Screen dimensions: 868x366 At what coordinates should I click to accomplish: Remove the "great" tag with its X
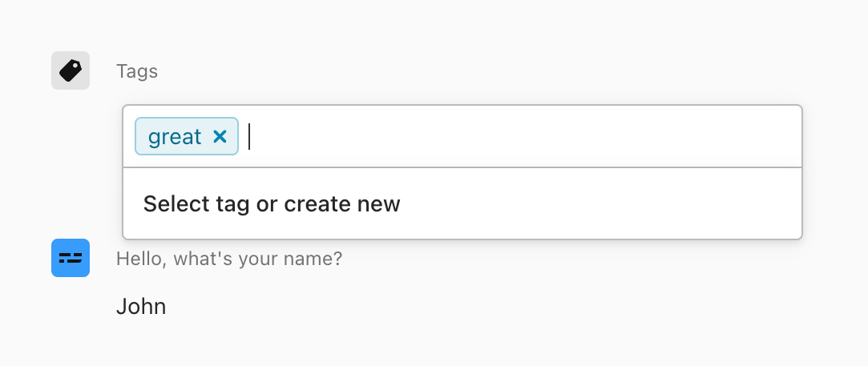tap(220, 137)
